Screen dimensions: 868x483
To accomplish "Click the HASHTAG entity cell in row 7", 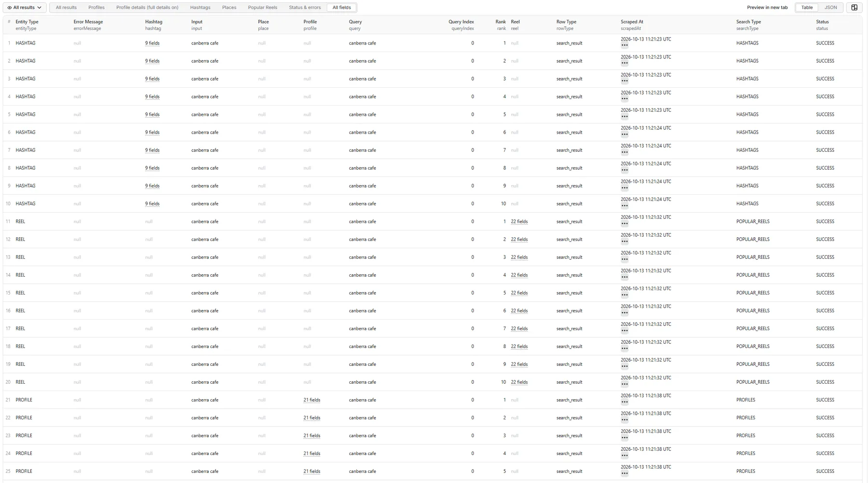I will 25,150.
